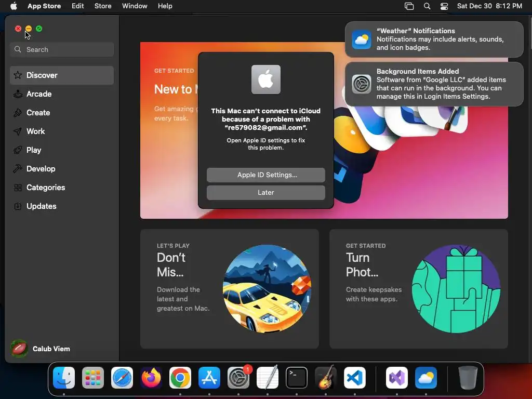Launch GarageBand from the Dock
Screen dimensions: 532x399
pyautogui.click(x=326, y=378)
